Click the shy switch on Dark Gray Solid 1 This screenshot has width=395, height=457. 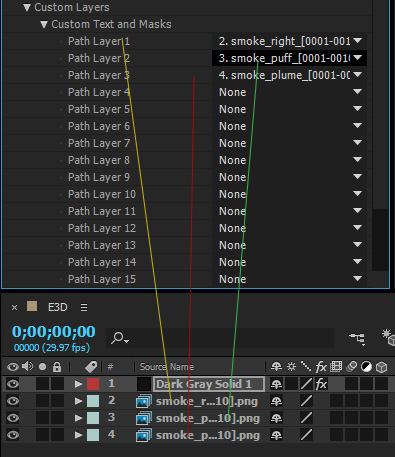276,384
